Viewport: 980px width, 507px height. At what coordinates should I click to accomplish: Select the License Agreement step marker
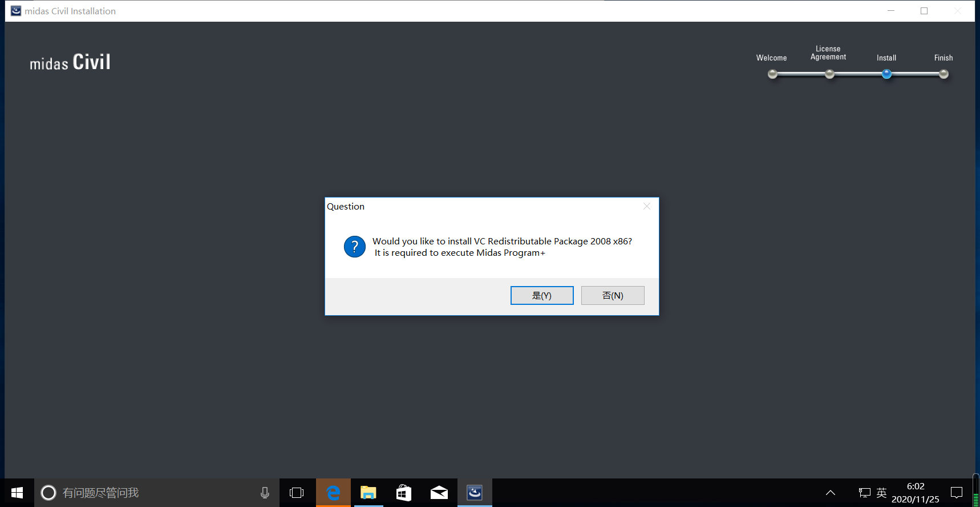(x=829, y=74)
